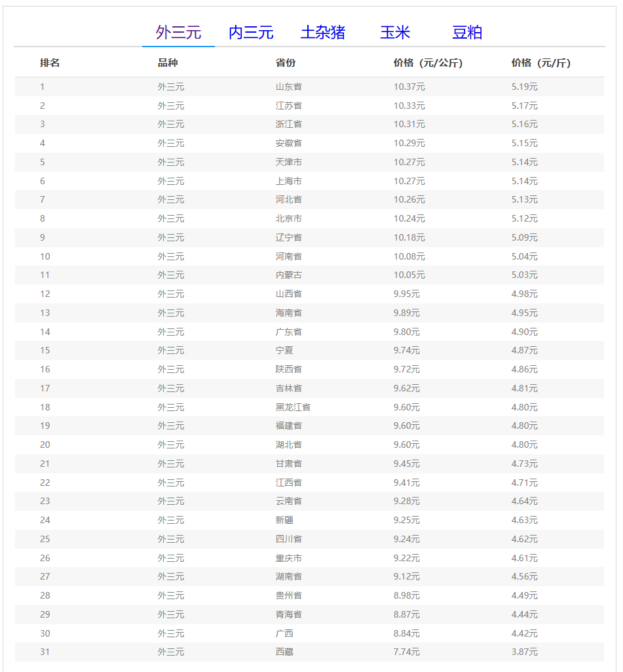Click the 贵州省 province cell
Screen dimensions: 623x672
click(289, 595)
